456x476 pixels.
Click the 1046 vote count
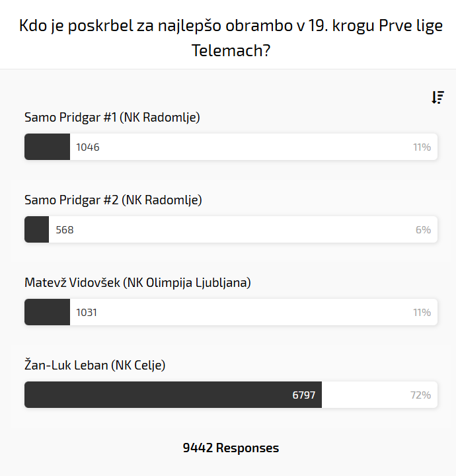[x=88, y=147]
